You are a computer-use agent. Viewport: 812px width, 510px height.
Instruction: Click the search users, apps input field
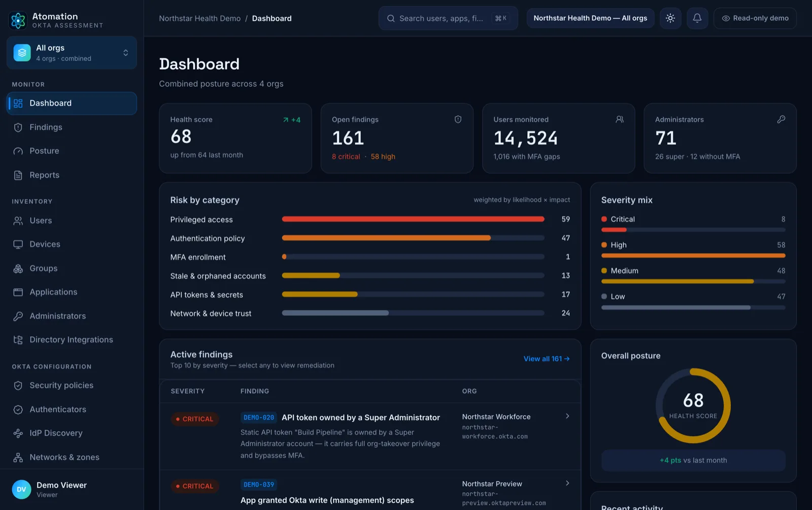(x=448, y=18)
